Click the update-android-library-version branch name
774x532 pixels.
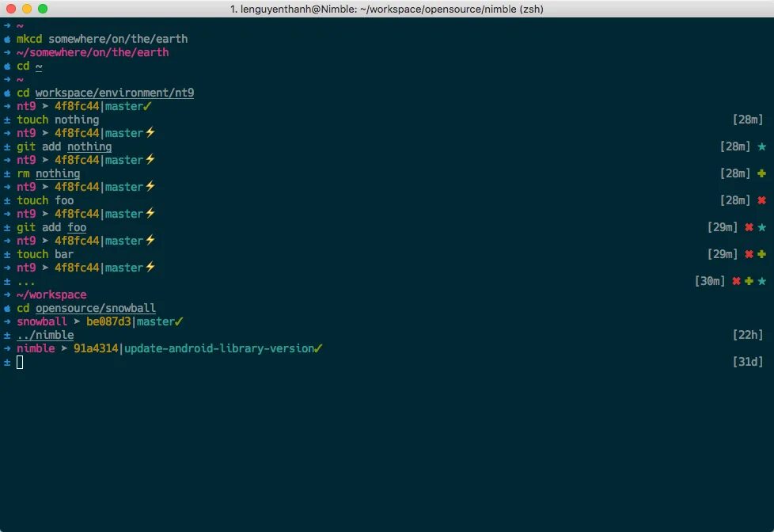[x=219, y=348]
